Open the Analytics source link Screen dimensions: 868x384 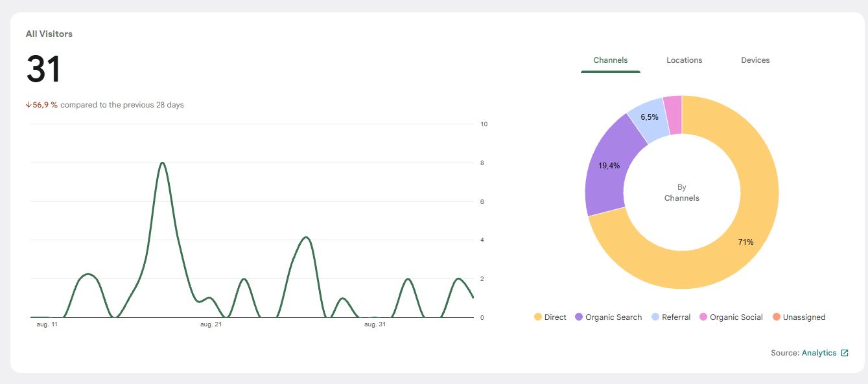pos(819,353)
